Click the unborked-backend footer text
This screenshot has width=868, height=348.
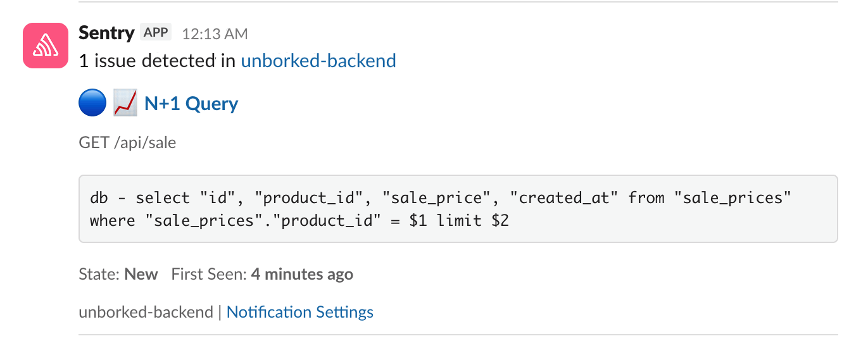(146, 312)
